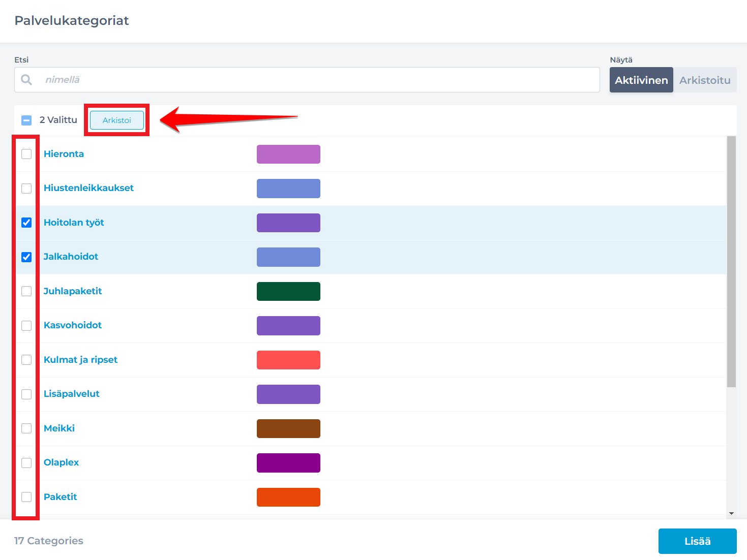
Task: Check the Hieronta checkbox
Action: point(26,154)
